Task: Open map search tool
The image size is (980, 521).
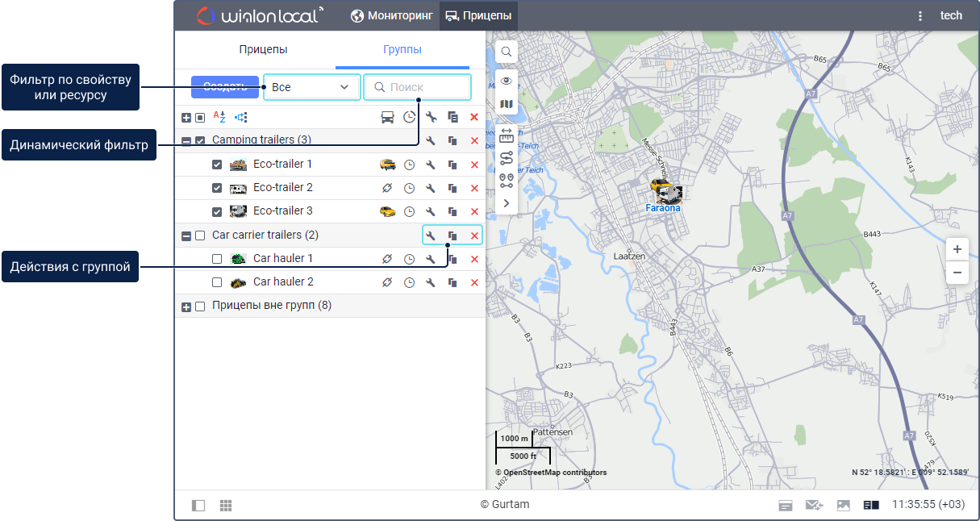Action: (507, 52)
